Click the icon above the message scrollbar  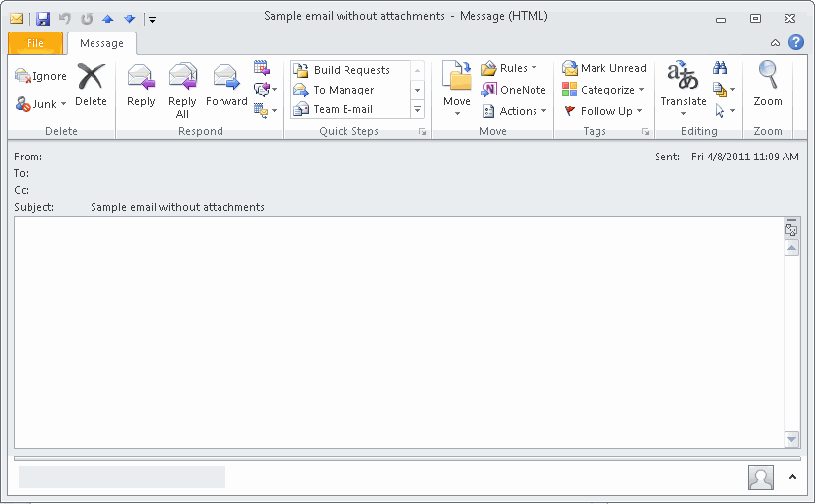click(791, 228)
